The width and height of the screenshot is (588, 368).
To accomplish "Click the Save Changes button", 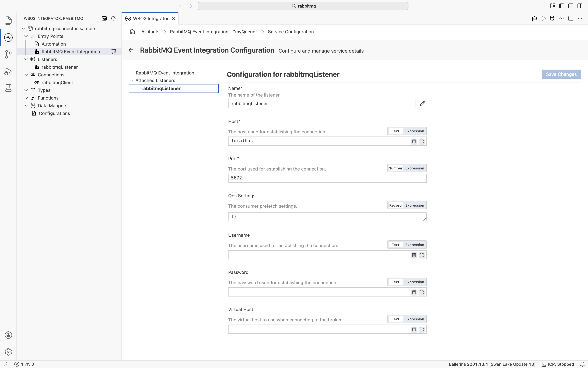I will (561, 74).
